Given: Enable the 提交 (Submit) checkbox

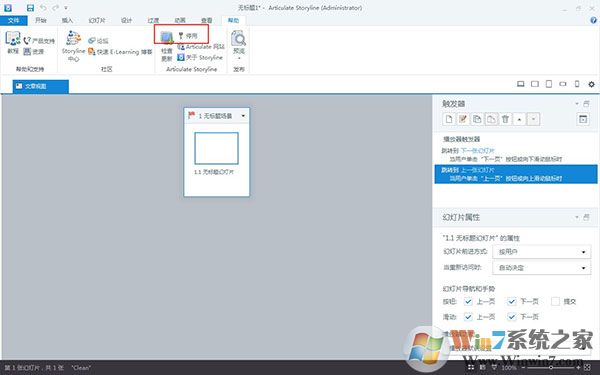Looking at the screenshot, I should click(555, 302).
